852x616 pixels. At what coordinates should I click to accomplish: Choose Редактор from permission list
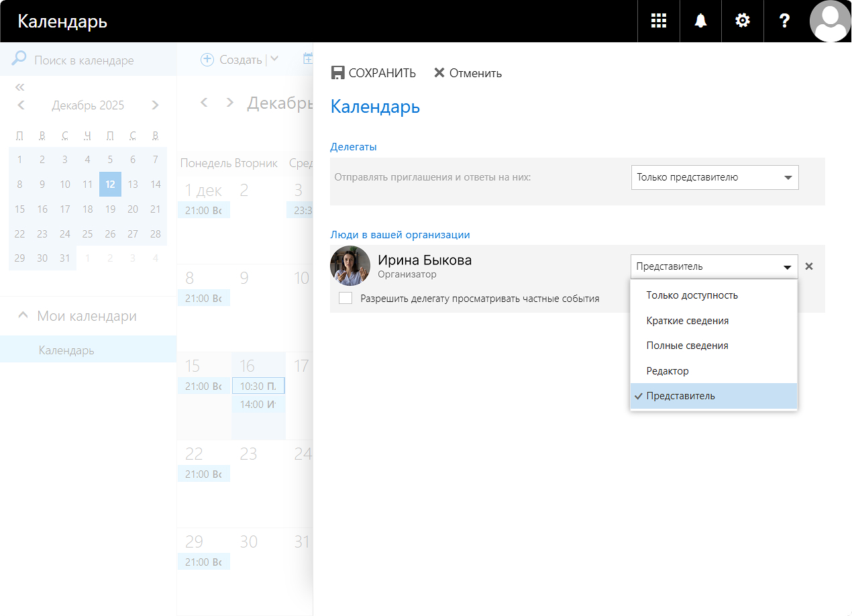[x=668, y=371]
